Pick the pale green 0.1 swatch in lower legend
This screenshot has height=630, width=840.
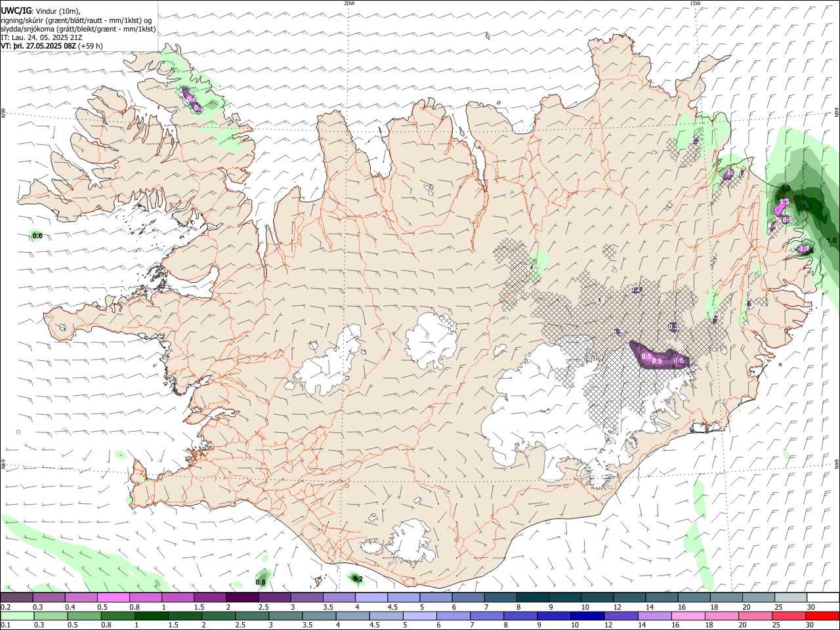(16, 616)
